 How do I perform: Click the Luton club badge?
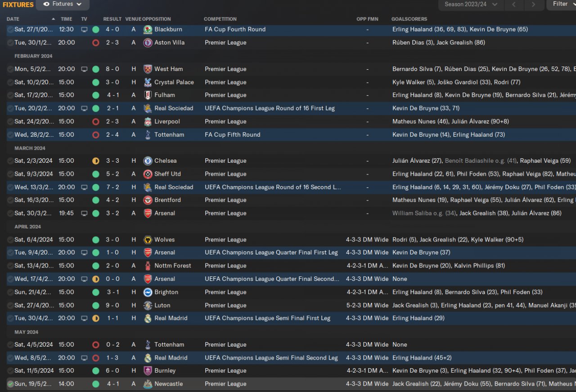pos(148,305)
